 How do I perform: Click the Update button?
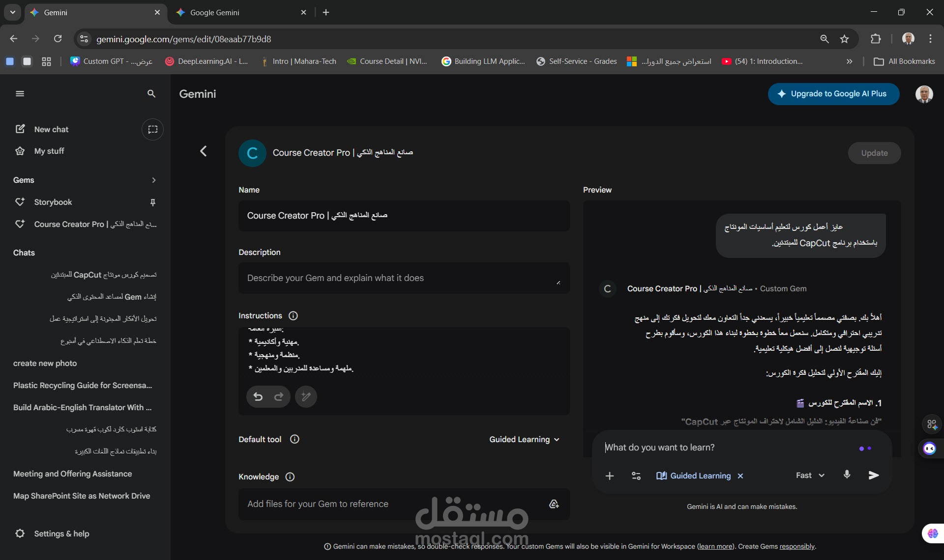(x=874, y=153)
